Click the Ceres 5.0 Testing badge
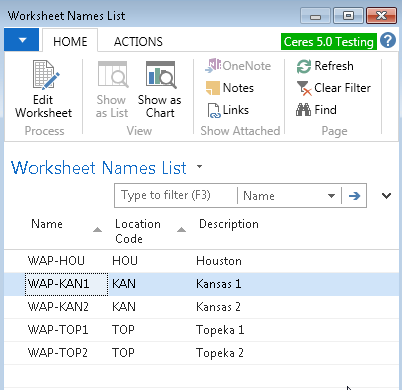 (329, 42)
